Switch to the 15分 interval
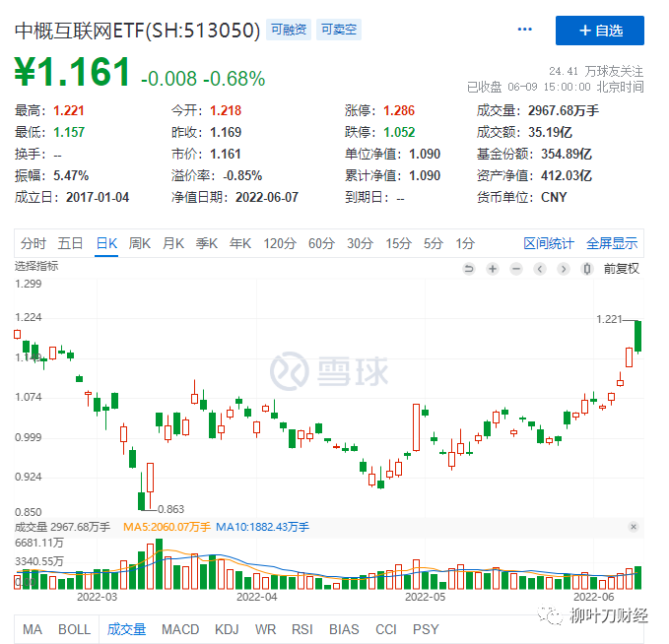669x644 pixels. coord(398,243)
